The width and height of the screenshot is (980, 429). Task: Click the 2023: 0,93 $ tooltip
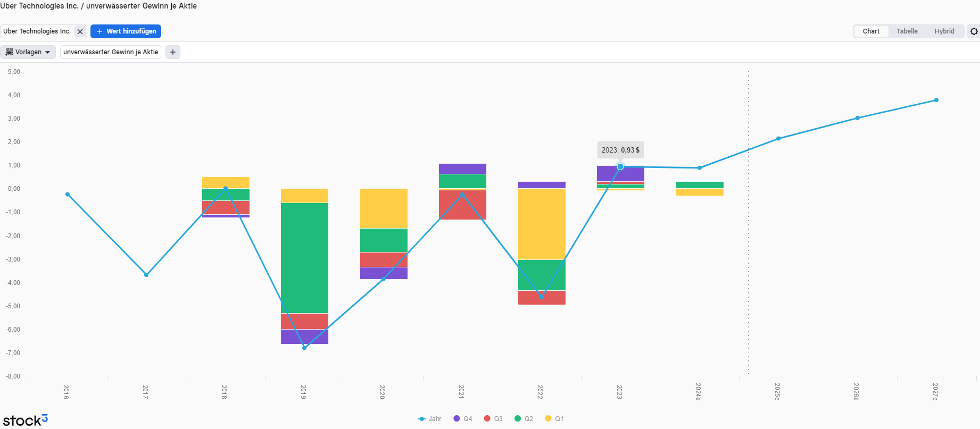tap(620, 150)
